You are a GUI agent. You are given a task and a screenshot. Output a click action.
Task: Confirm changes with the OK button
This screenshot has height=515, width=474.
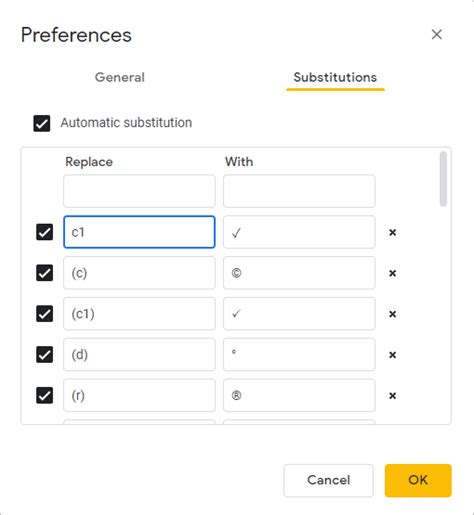pos(418,480)
